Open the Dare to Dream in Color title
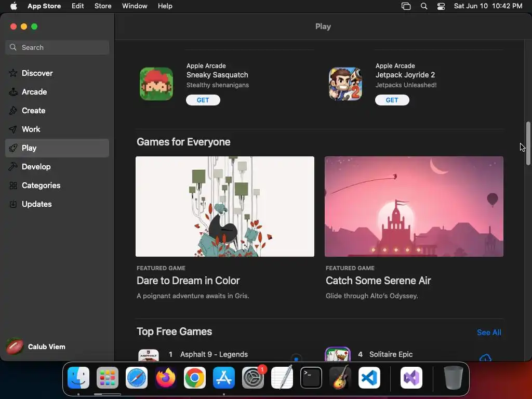 [188, 281]
